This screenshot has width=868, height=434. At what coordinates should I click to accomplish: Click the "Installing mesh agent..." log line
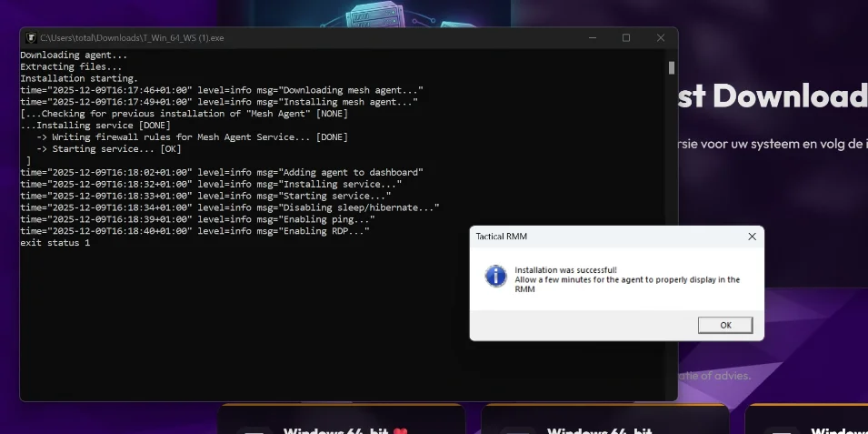pyautogui.click(x=219, y=102)
